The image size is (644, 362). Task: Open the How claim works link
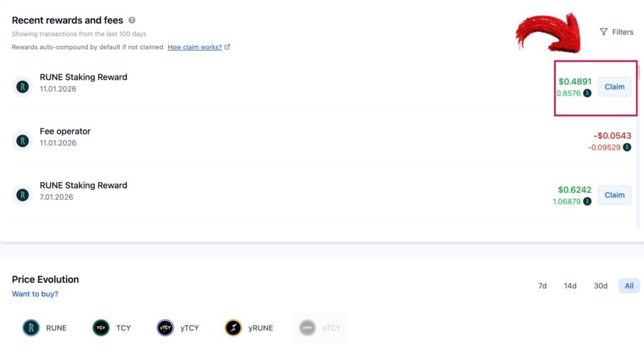[x=195, y=47]
